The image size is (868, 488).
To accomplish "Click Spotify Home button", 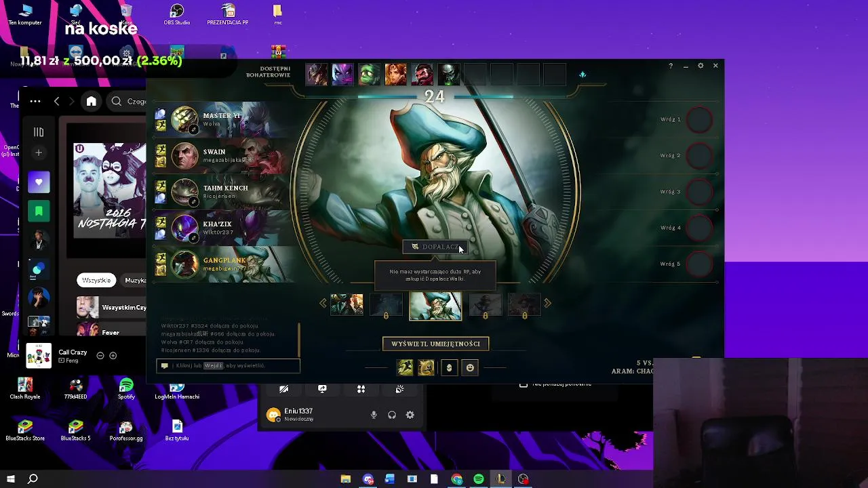I will tap(92, 101).
